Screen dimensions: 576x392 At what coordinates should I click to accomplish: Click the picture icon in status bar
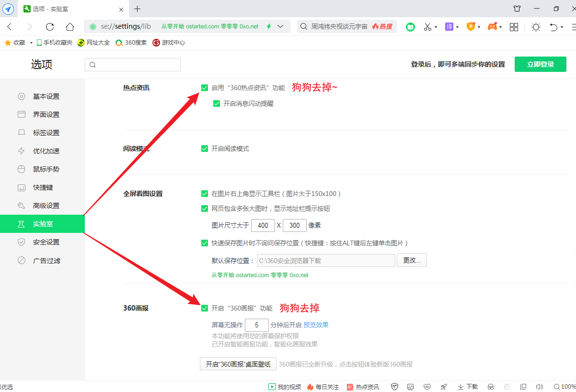[x=411, y=387]
